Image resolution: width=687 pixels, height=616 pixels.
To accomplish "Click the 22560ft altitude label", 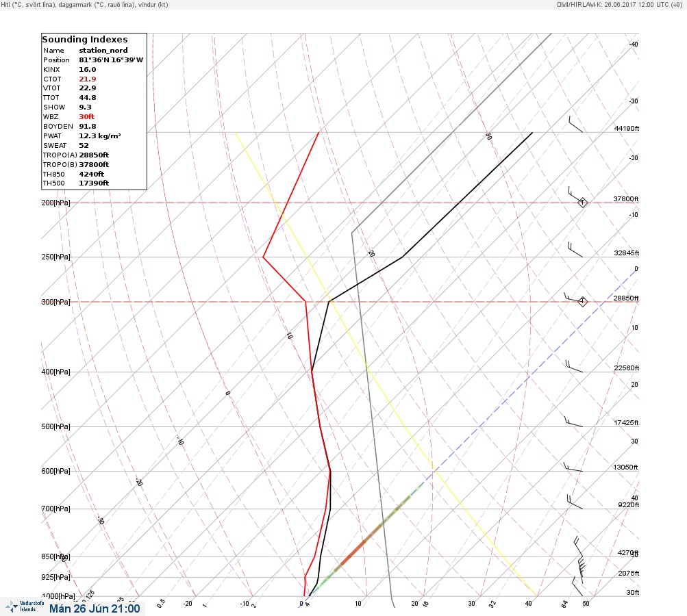I will [x=627, y=368].
